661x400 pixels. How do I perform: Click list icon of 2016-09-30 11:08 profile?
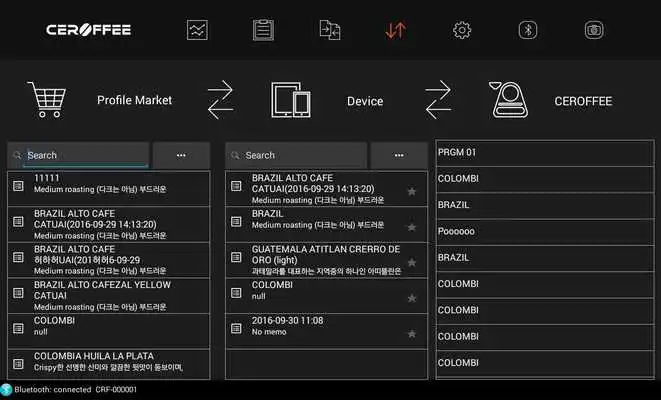tap(236, 328)
